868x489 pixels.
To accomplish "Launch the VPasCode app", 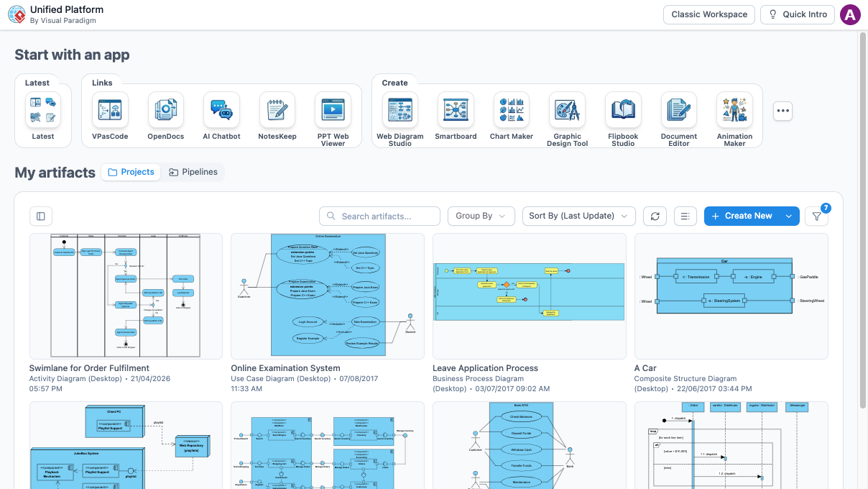I will point(110,110).
